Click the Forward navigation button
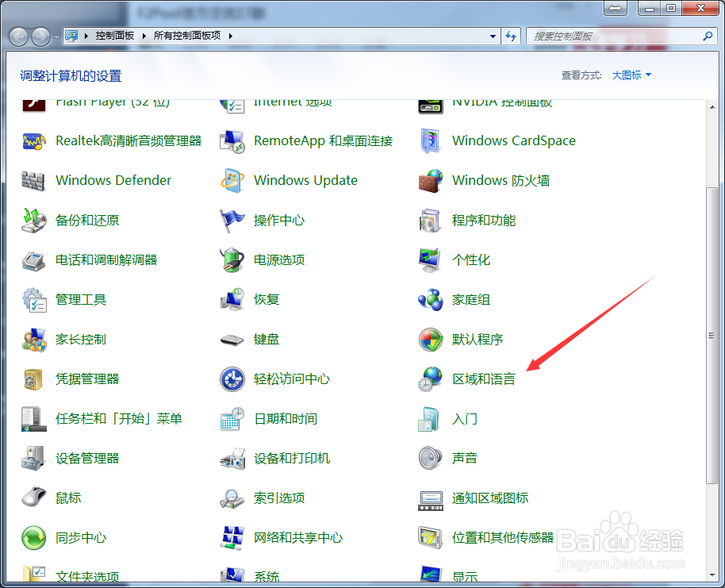The width and height of the screenshot is (725, 588). 40,37
